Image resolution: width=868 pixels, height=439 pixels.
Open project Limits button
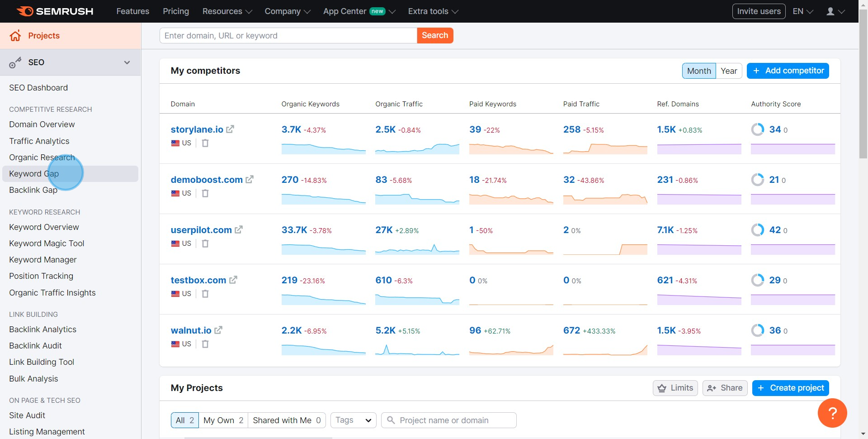675,388
